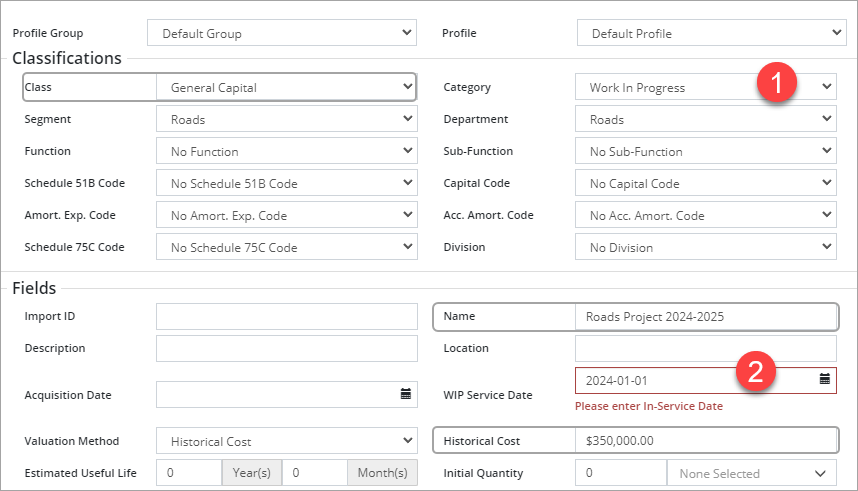Focus the Location input field
This screenshot has height=491, width=858.
coord(705,348)
